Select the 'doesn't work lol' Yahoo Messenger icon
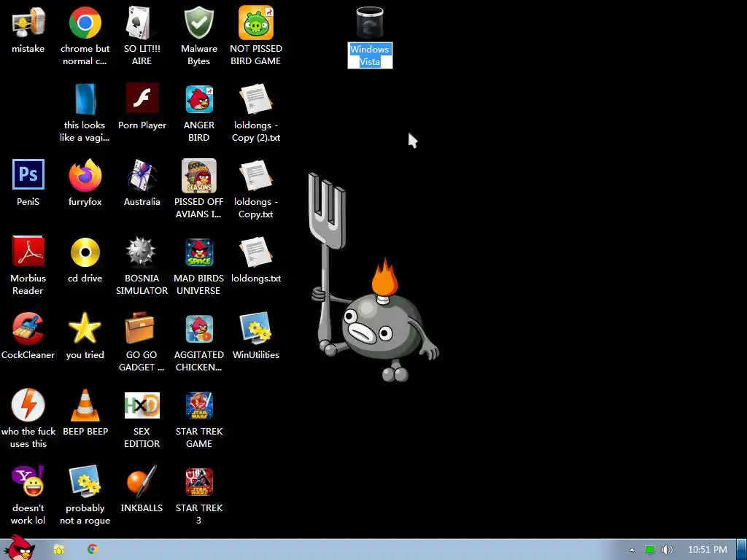This screenshot has height=560, width=747. pyautogui.click(x=28, y=481)
